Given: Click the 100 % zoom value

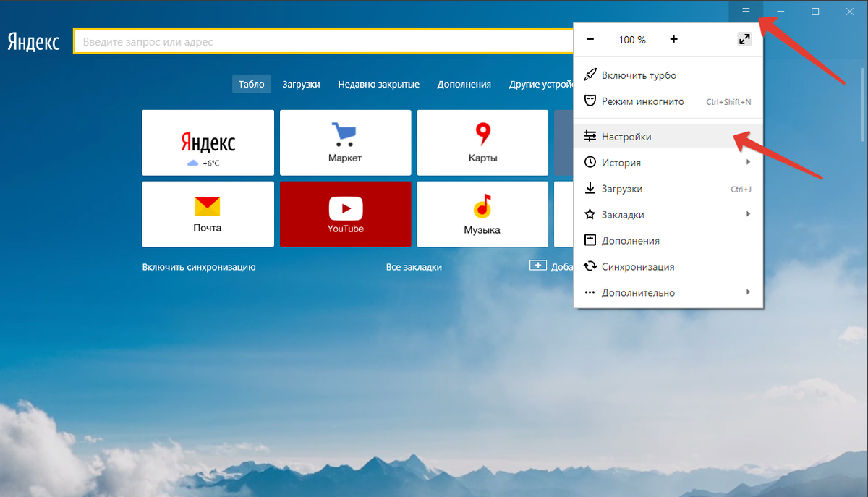Looking at the screenshot, I should tap(632, 40).
